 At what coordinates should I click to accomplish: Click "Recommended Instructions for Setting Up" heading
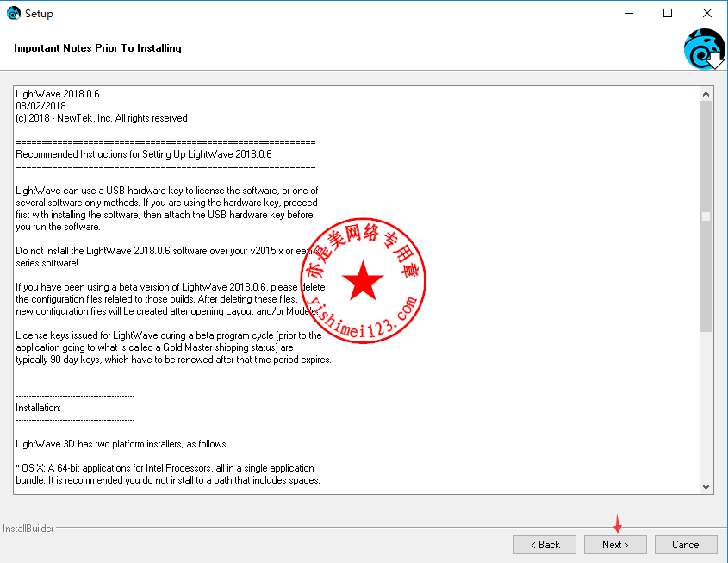coord(144,154)
